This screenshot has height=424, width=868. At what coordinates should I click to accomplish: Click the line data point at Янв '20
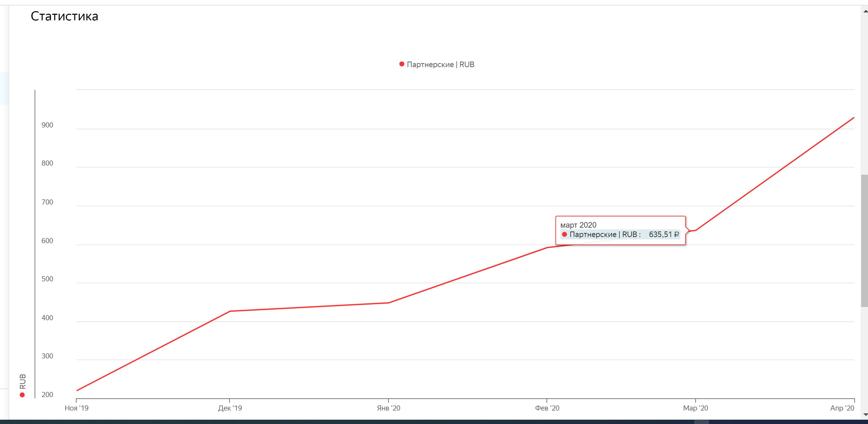[x=389, y=303]
